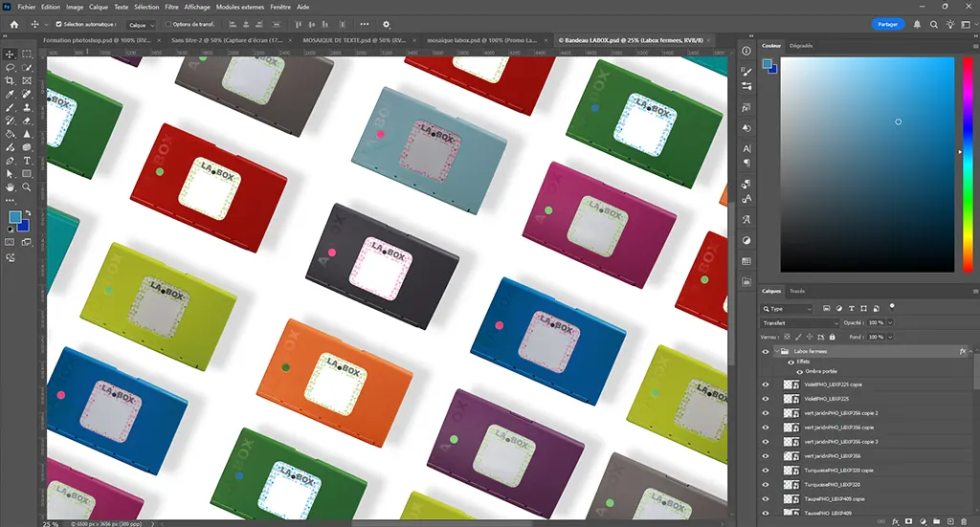Image resolution: width=980 pixels, height=527 pixels.
Task: Select the Path Selection arrow tool
Action: pyautogui.click(x=10, y=173)
